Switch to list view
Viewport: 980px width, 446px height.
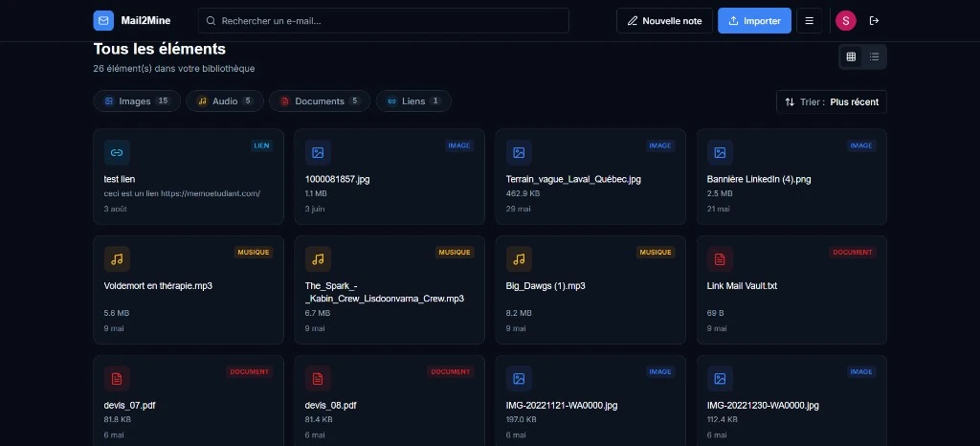coord(875,56)
